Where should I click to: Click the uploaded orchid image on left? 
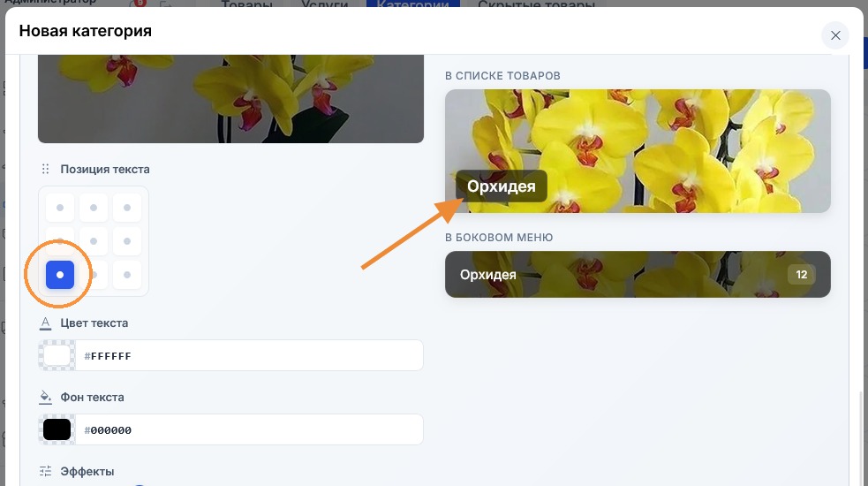pyautogui.click(x=230, y=99)
